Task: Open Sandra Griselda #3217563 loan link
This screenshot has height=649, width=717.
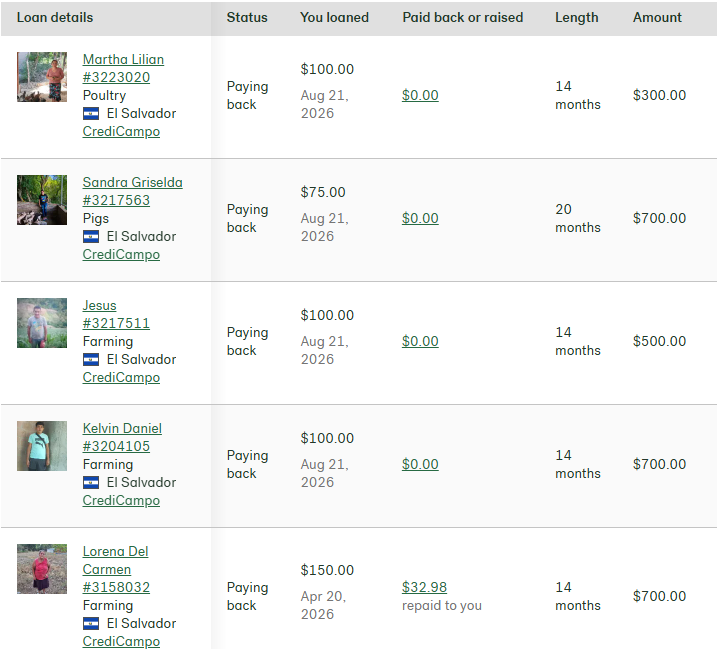Action: (133, 191)
